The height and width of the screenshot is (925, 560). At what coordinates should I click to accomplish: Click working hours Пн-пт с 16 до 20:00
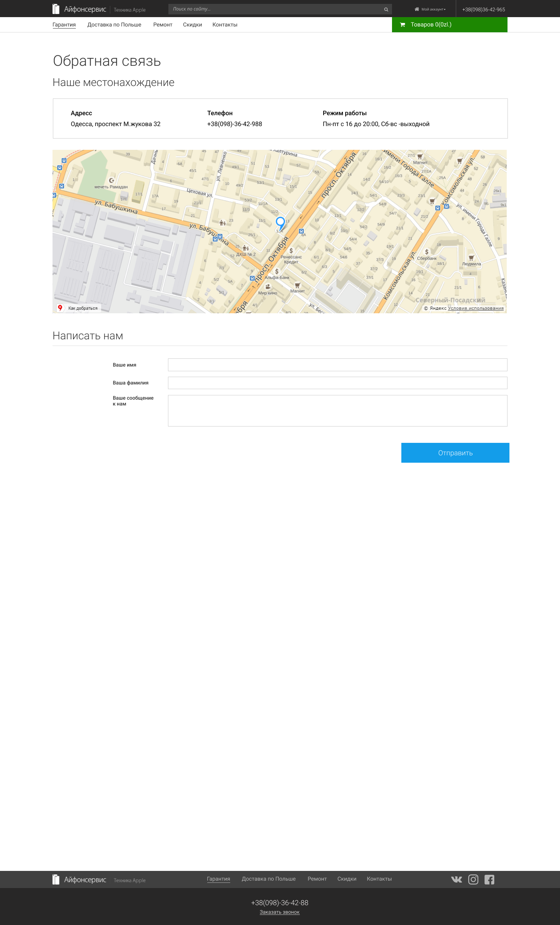point(351,124)
